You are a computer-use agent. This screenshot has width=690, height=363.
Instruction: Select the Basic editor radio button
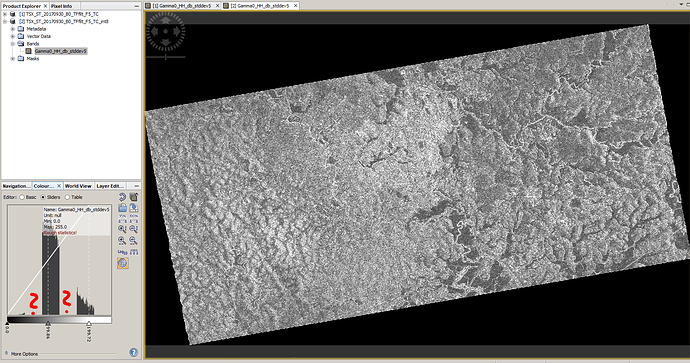pyautogui.click(x=22, y=197)
